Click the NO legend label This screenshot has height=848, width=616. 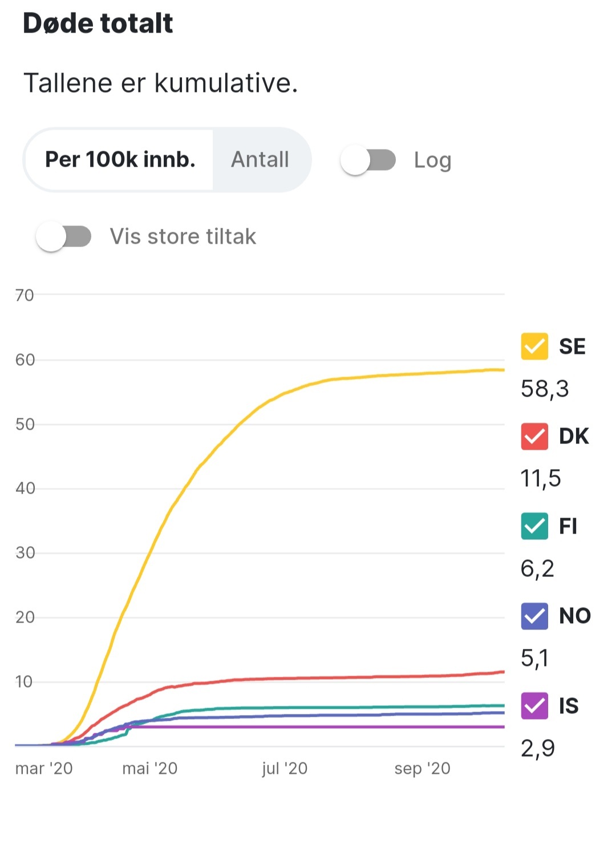[575, 616]
